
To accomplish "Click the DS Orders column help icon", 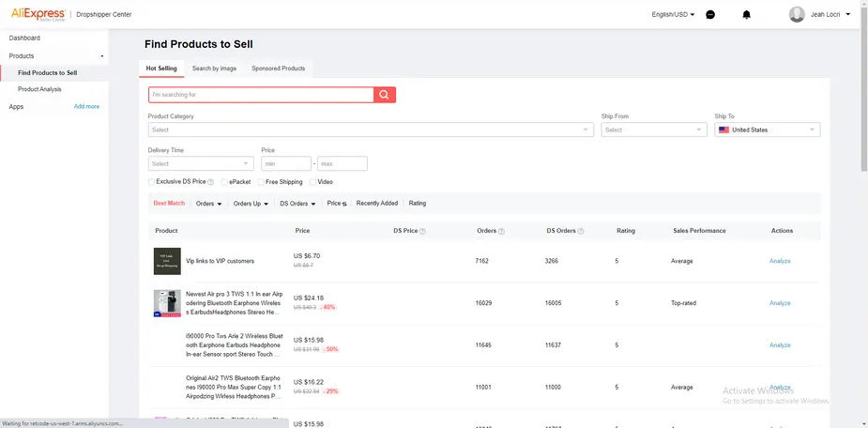I will pyautogui.click(x=581, y=231).
